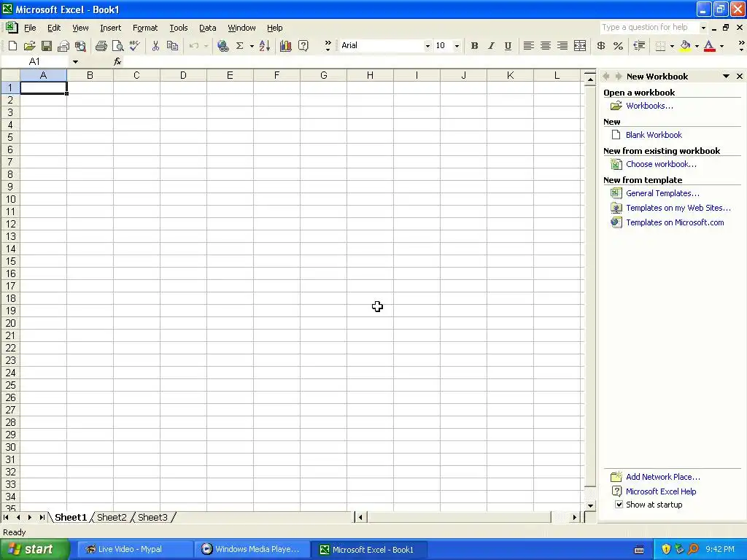The image size is (747, 560).
Task: Click the Blank Workbook link
Action: click(x=654, y=135)
